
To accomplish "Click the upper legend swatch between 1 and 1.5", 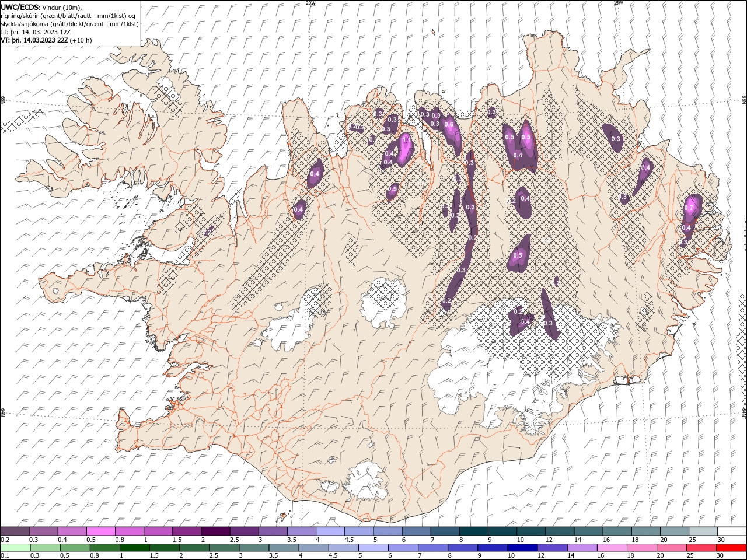I will click(x=158, y=531).
